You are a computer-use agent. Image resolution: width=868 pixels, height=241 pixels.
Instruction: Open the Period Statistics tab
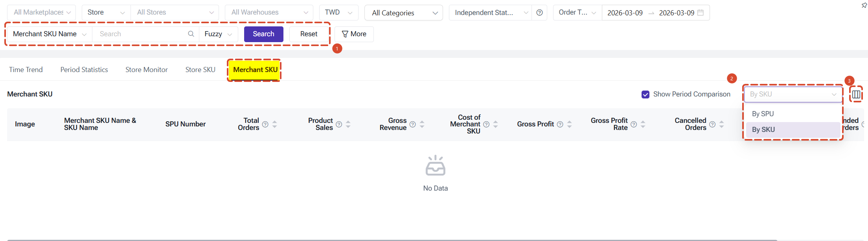coord(84,70)
